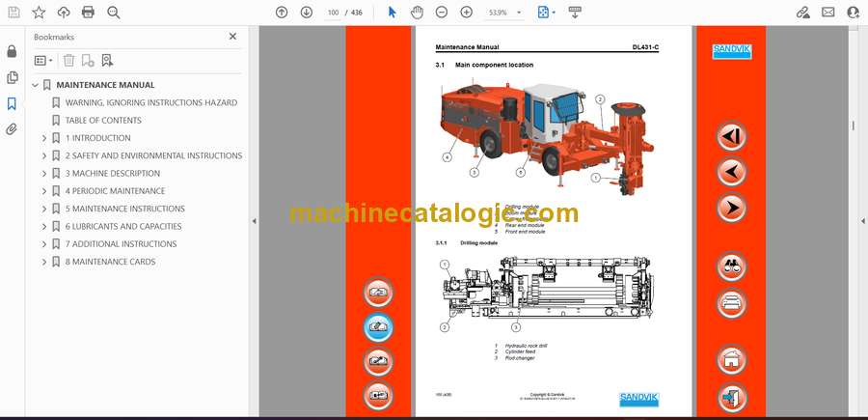Expand 3 MACHINE DESCRIPTION bookmark
Screen dimensions: 868x420
[x=44, y=174]
